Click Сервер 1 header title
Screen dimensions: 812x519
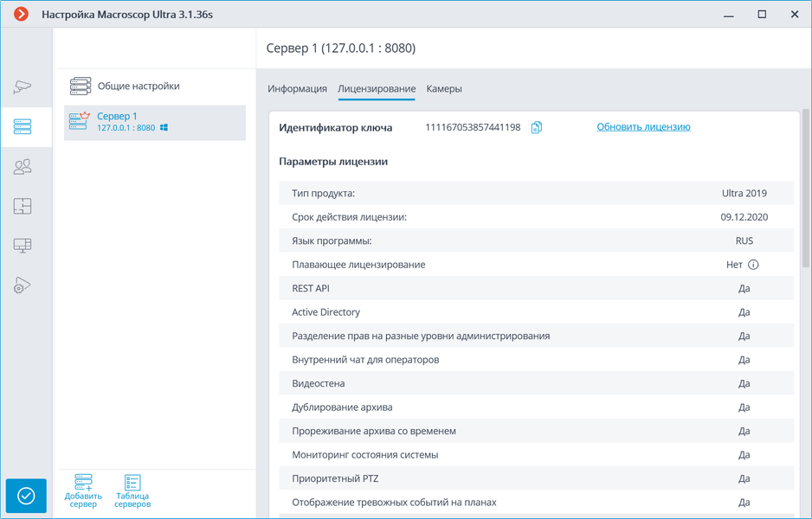[341, 48]
